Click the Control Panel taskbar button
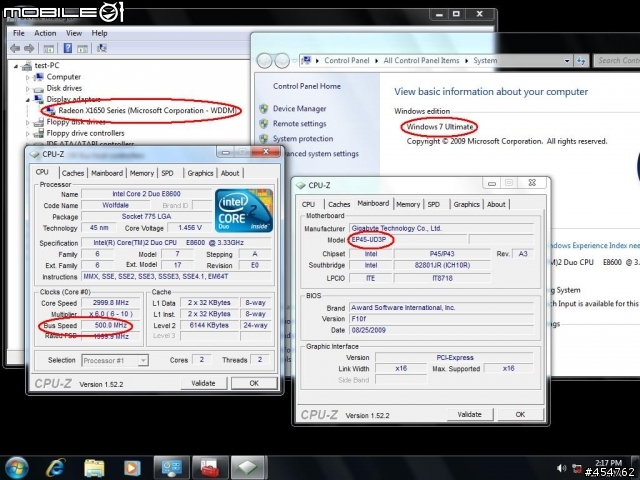The image size is (640, 480). coord(171,467)
